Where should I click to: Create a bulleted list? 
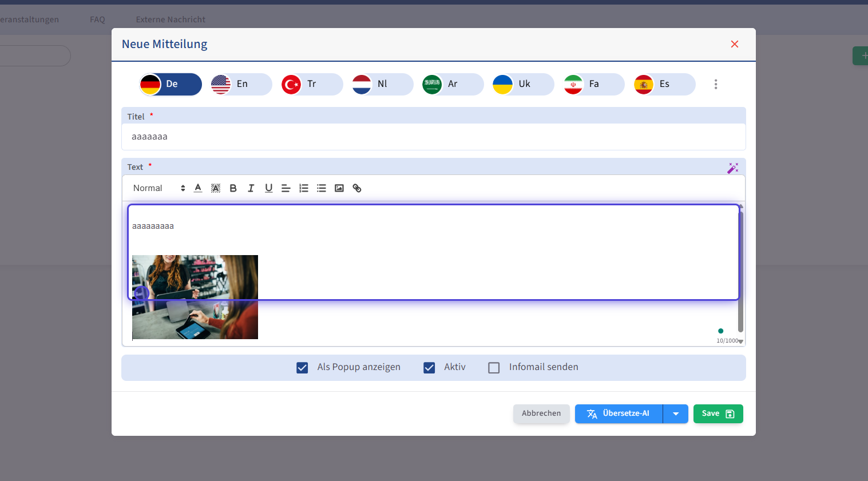[x=322, y=188]
